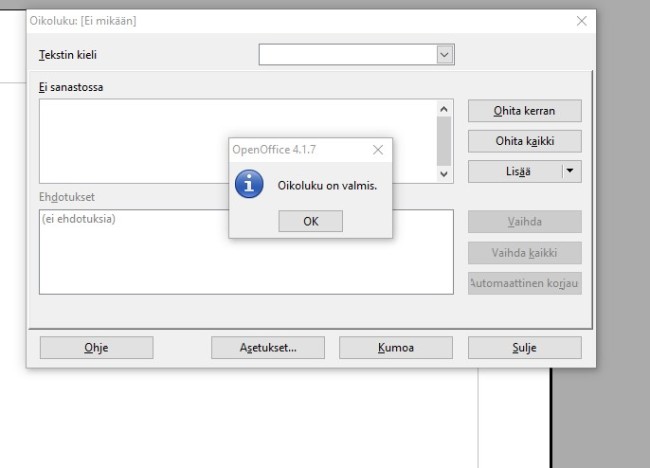Screen dimensions: 650x468
Task: Open the Asetukset... options
Action: click(268, 348)
